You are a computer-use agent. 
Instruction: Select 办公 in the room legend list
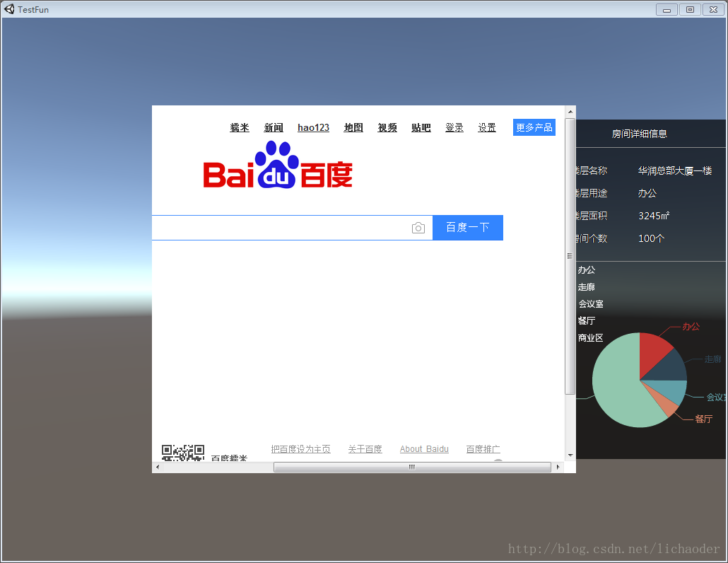pos(587,270)
